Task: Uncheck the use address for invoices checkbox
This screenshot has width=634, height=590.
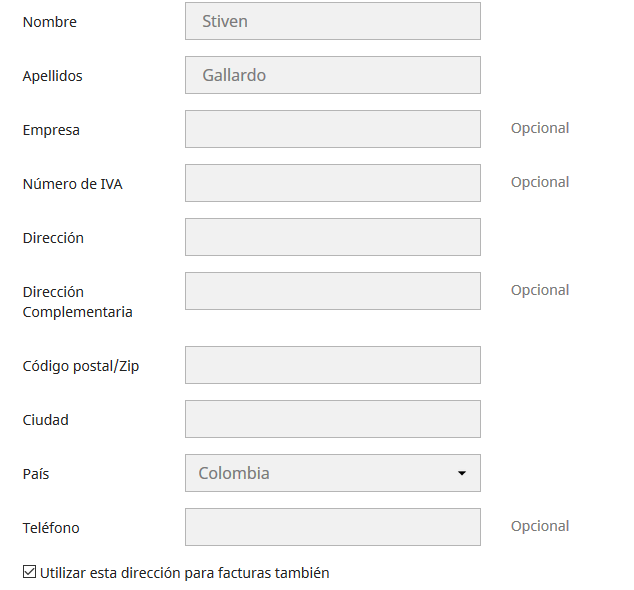Action: point(29,573)
